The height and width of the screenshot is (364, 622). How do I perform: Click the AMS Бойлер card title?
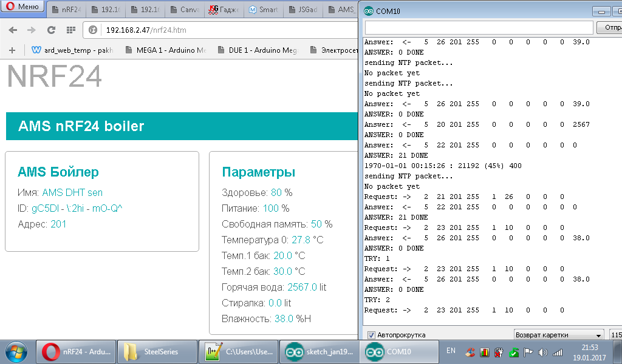58,172
